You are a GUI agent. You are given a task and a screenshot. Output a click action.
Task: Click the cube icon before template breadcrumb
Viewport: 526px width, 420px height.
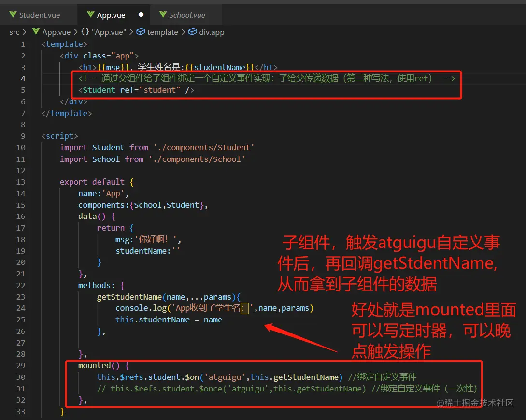coord(141,31)
